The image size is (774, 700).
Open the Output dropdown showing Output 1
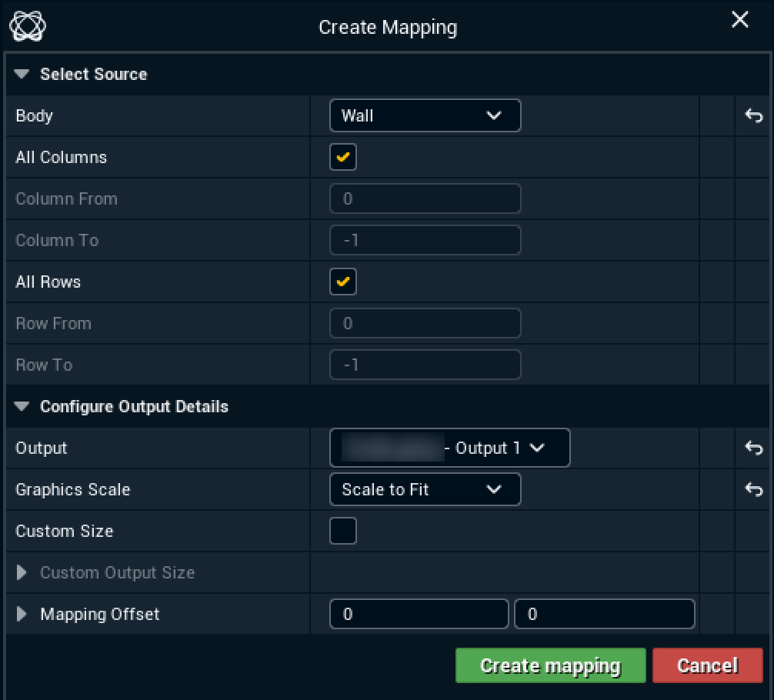tap(449, 448)
